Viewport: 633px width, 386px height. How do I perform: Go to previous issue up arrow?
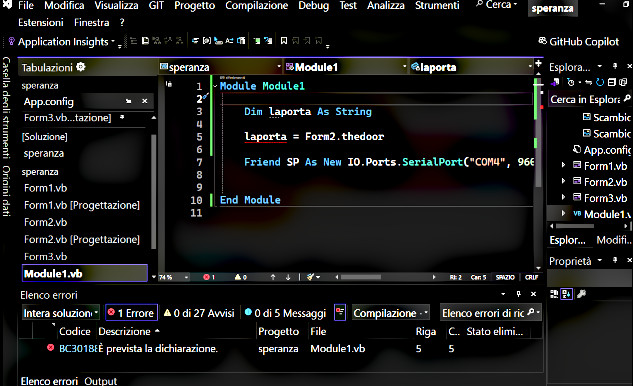(x=273, y=277)
